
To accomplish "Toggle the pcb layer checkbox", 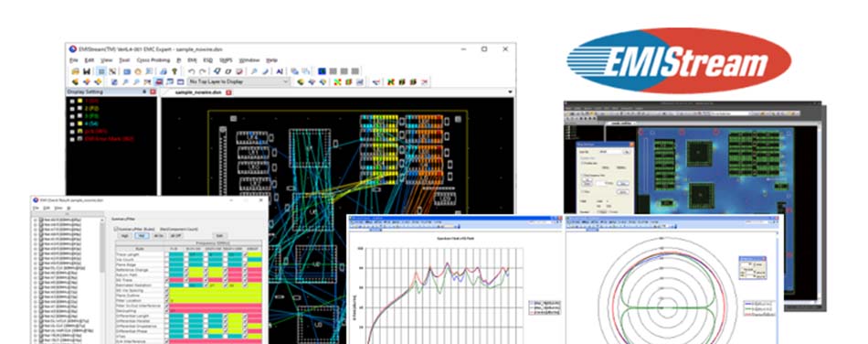I will pos(72,131).
